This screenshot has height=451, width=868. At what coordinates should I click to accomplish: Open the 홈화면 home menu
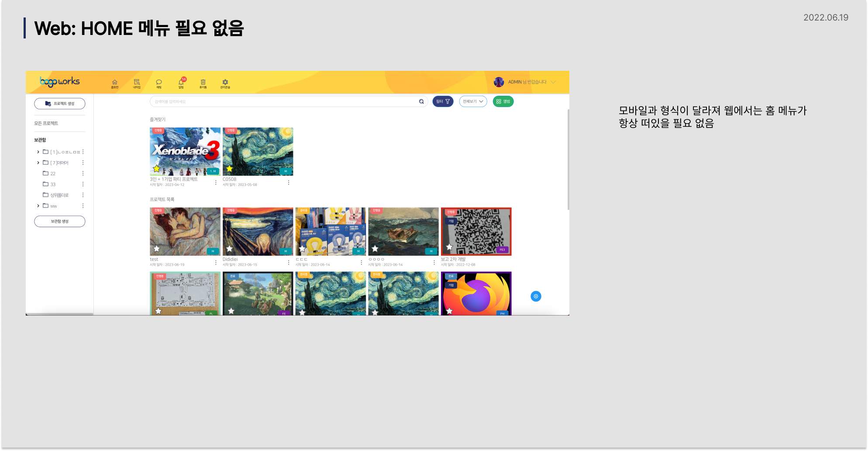point(114,84)
